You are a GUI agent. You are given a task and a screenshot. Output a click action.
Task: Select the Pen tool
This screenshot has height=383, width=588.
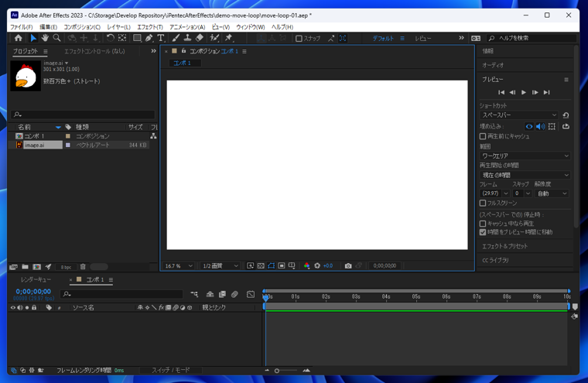(149, 38)
